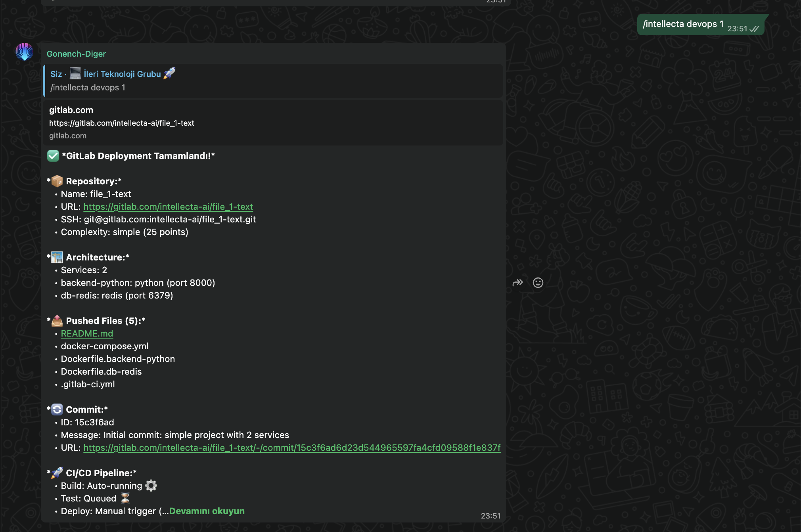The height and width of the screenshot is (532, 801).
Task: Click 'db-redis: redis (port 6379)' line
Action: (x=117, y=295)
